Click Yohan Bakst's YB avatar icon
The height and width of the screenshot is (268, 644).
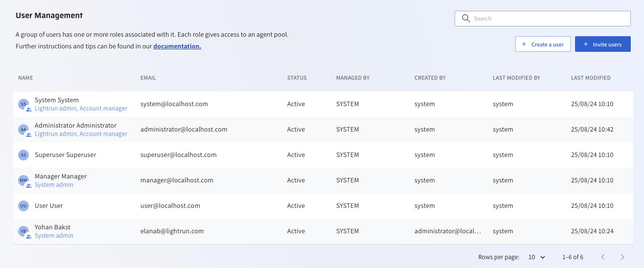click(23, 231)
